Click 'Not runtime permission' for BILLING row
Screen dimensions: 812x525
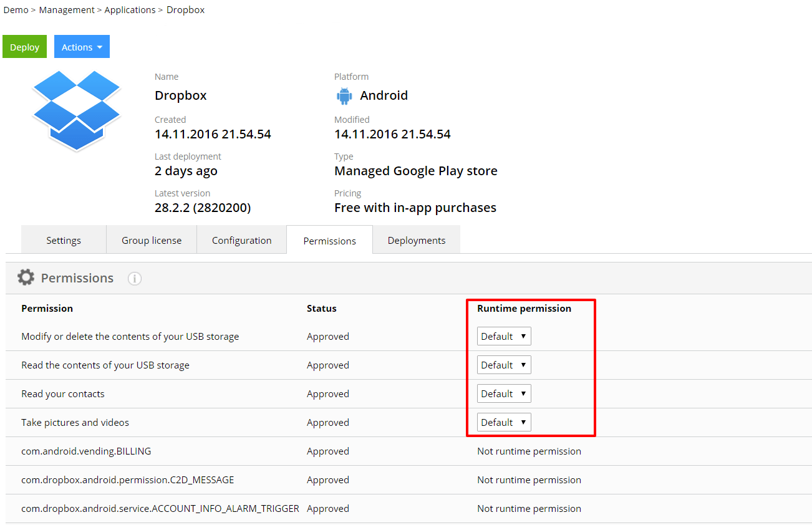[x=529, y=451]
